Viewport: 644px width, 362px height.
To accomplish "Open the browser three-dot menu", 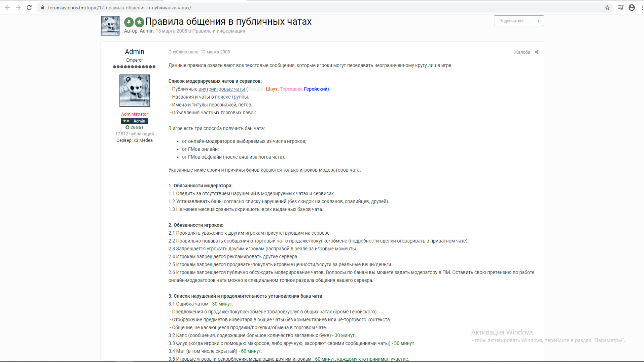I will pos(642,7).
